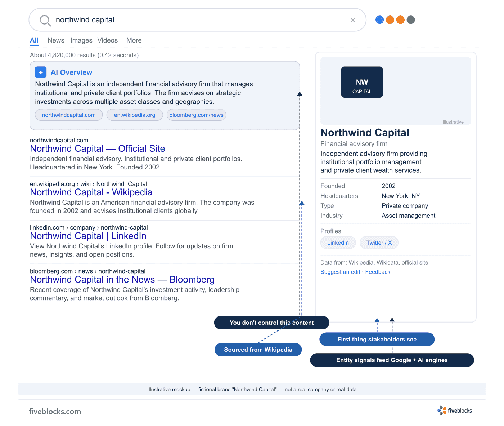Open Northwind Capital - Wikipedia result

(x=91, y=192)
